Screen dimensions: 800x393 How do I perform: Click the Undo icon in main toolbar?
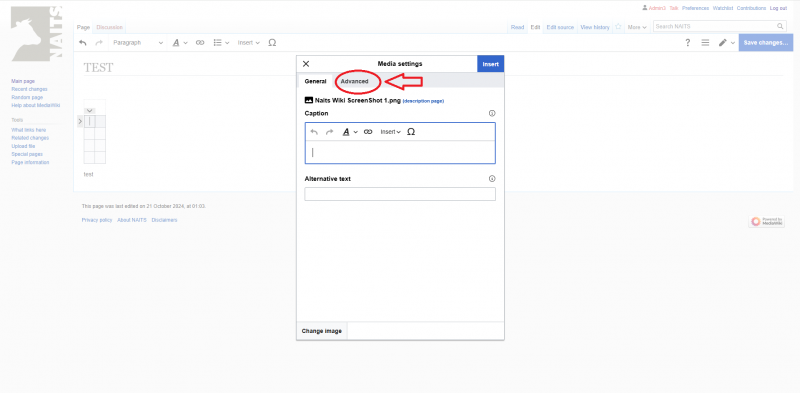point(83,43)
